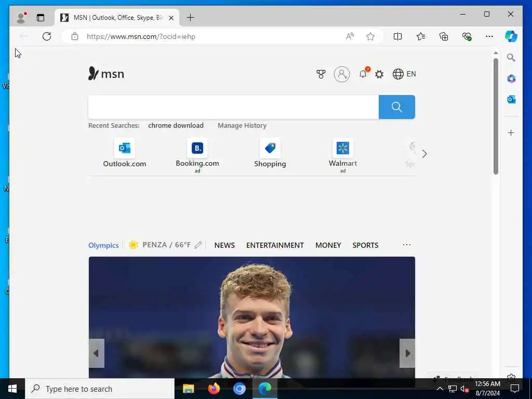
Task: Click the blue search button
Action: pos(396,107)
